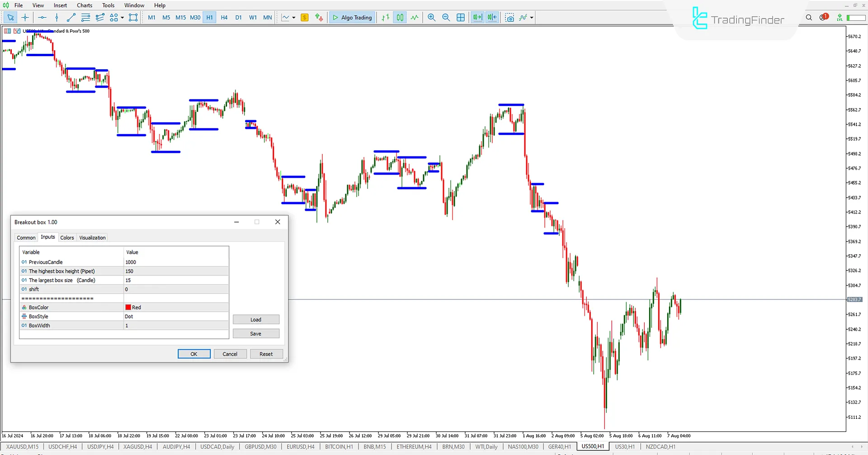Enable chart auto scroll to latest bar

pyautogui.click(x=477, y=18)
